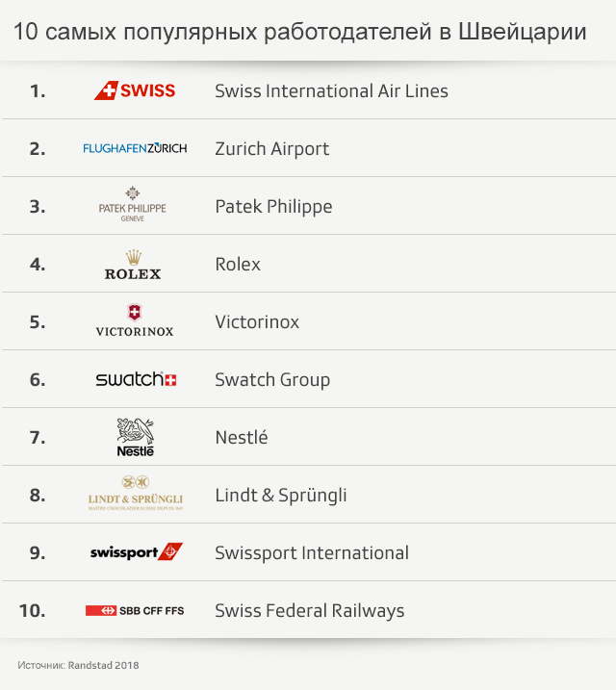Select the Swatch logo

pos(136,379)
